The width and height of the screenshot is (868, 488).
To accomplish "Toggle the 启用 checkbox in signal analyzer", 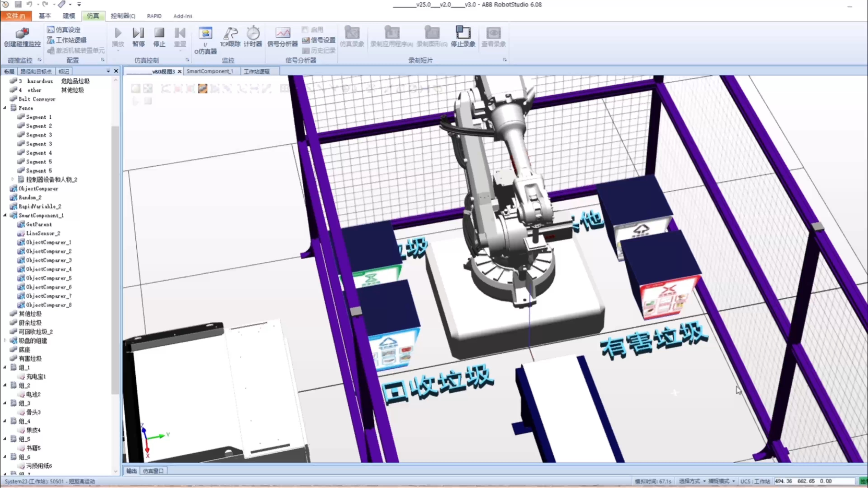I will [x=305, y=30].
